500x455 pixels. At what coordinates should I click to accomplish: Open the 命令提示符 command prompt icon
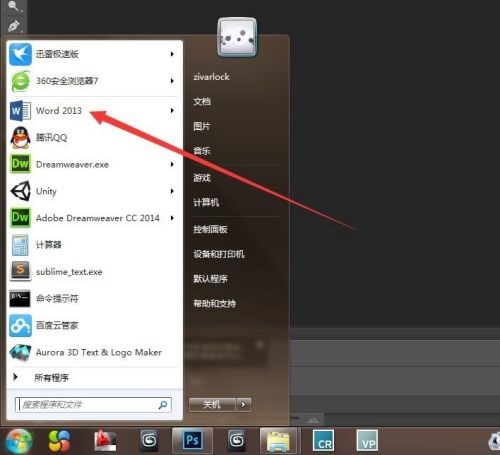pos(20,298)
